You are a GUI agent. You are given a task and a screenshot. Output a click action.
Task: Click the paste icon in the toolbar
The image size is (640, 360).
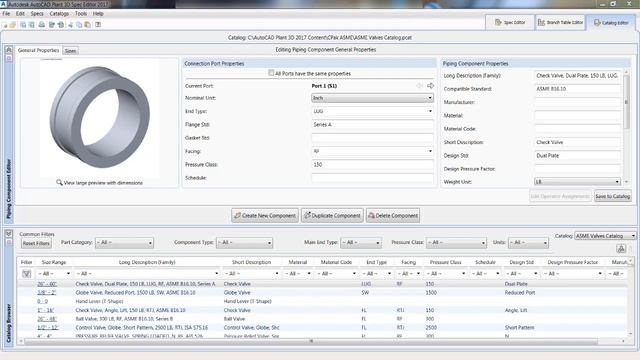click(87, 24)
